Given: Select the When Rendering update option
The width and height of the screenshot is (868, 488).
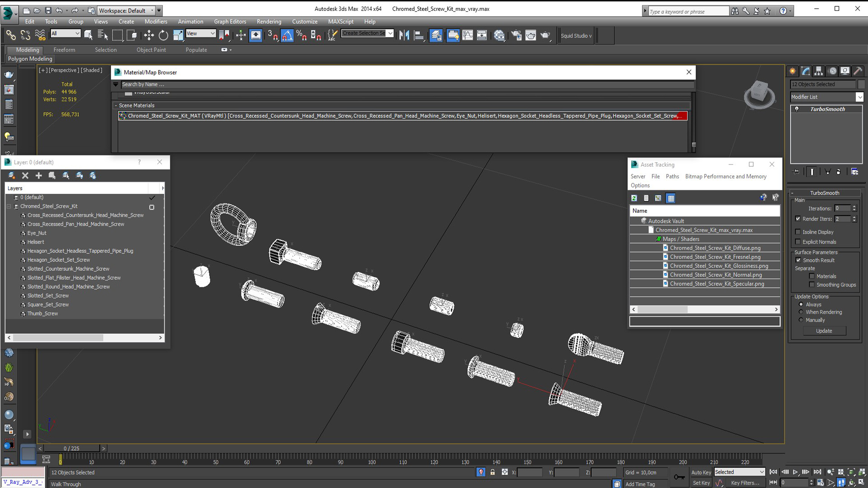Looking at the screenshot, I should coord(801,312).
